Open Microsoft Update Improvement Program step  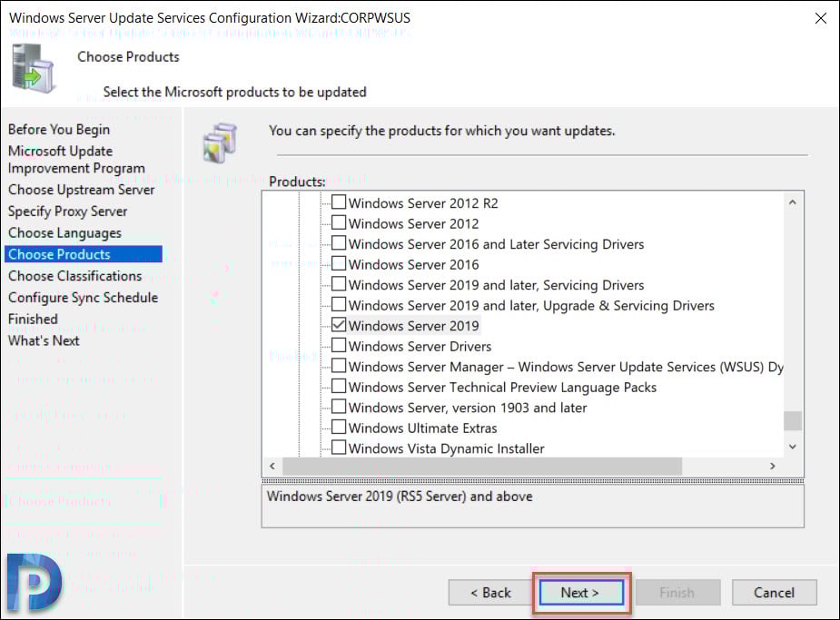click(x=76, y=160)
